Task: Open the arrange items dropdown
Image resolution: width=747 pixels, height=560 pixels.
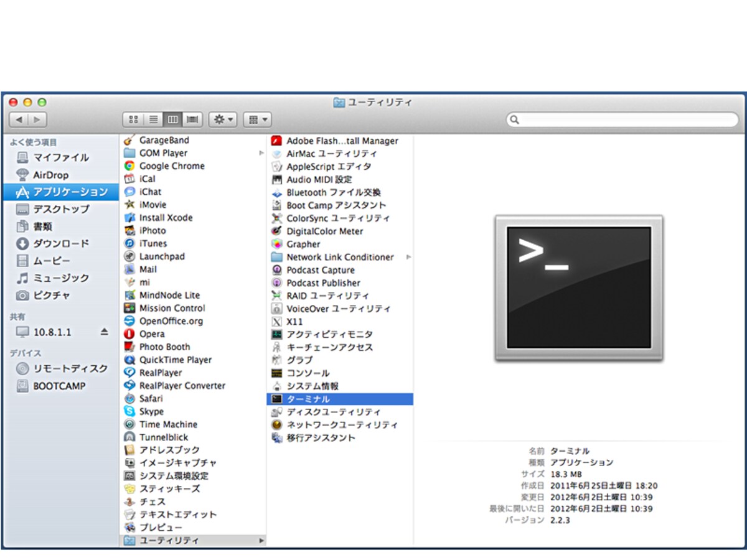Action: (257, 119)
